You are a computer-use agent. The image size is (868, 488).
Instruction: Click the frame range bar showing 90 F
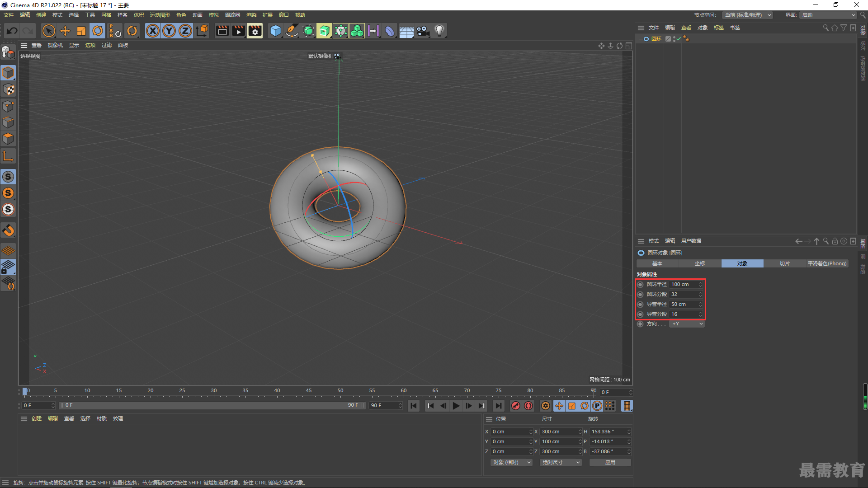click(212, 405)
